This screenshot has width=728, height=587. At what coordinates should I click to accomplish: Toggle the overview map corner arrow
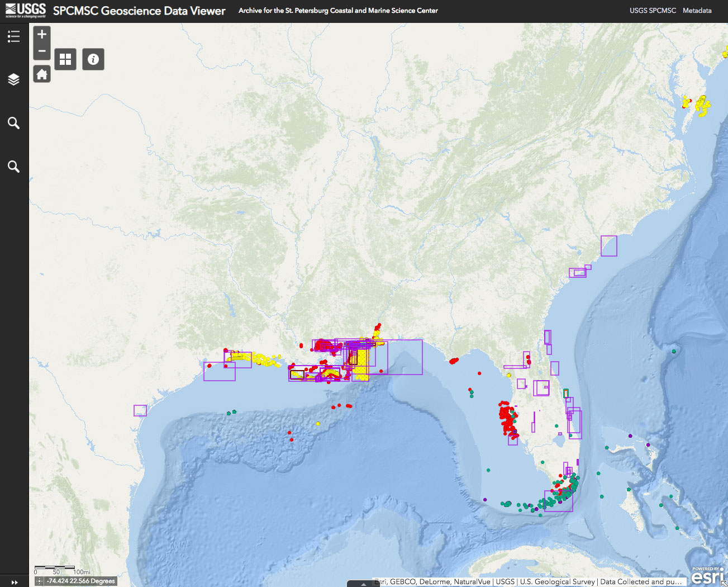[x=724, y=583]
